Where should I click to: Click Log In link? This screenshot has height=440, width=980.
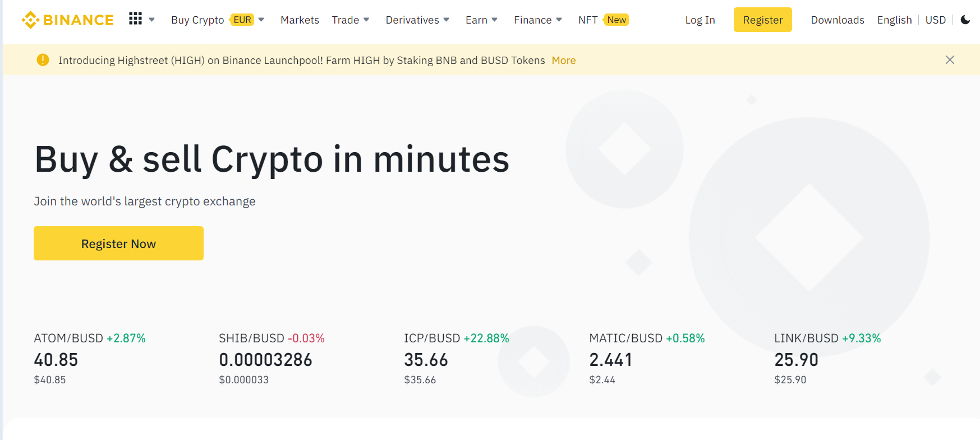point(700,20)
